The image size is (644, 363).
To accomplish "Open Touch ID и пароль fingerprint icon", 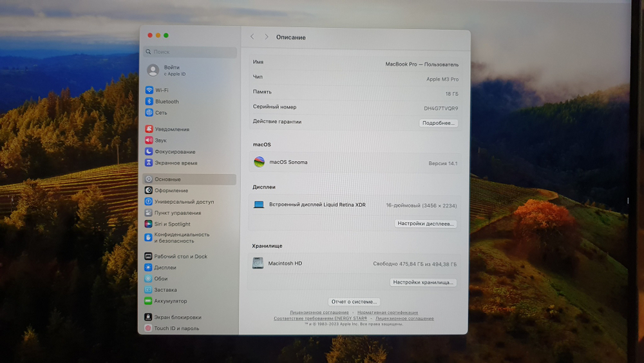I will click(148, 328).
